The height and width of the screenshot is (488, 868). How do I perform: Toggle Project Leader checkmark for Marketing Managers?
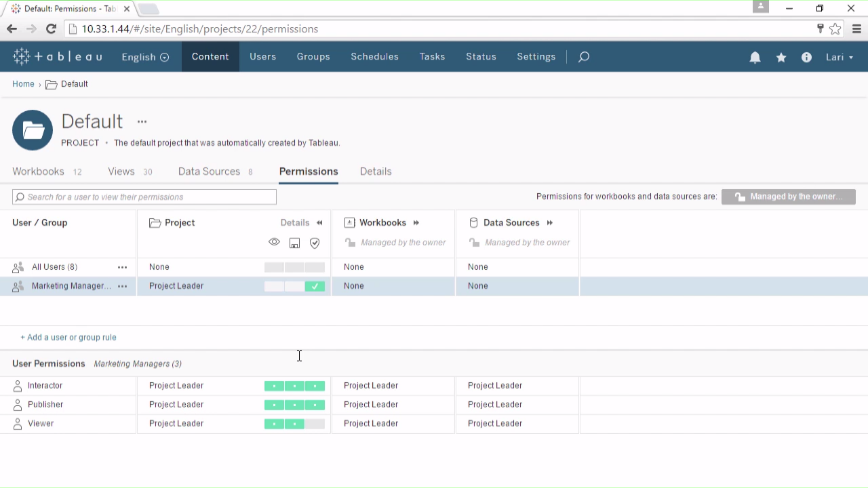[x=315, y=286]
